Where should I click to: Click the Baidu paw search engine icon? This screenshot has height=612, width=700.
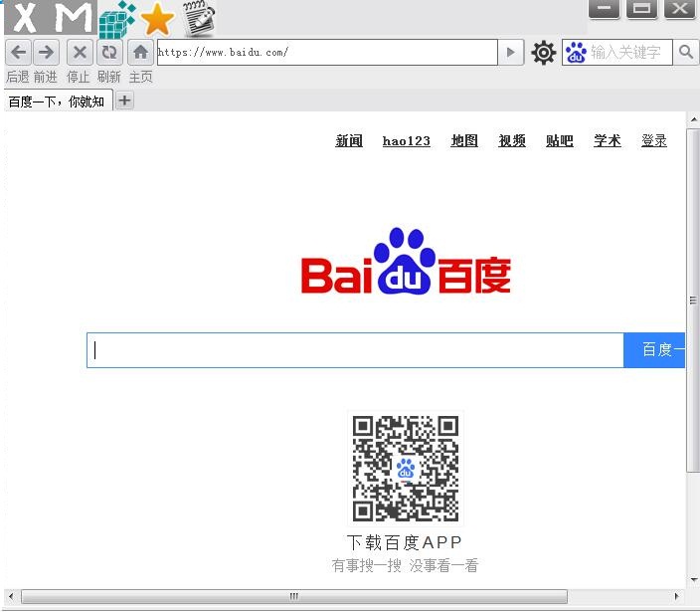pyautogui.click(x=576, y=53)
